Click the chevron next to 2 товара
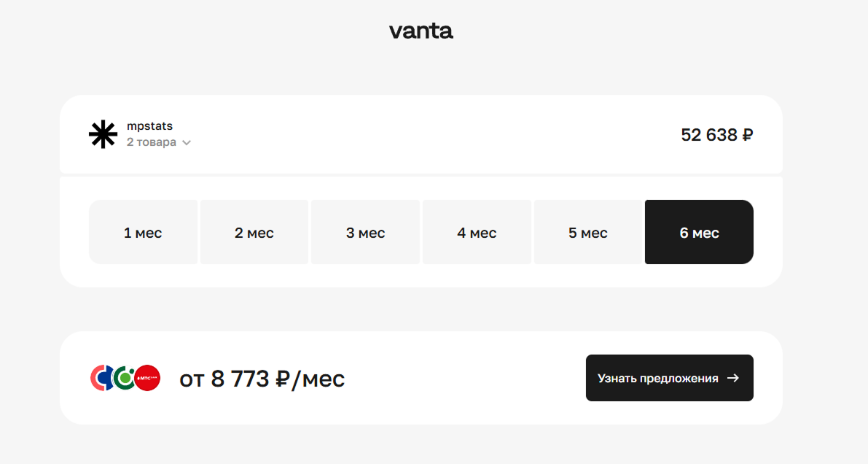 click(x=187, y=143)
